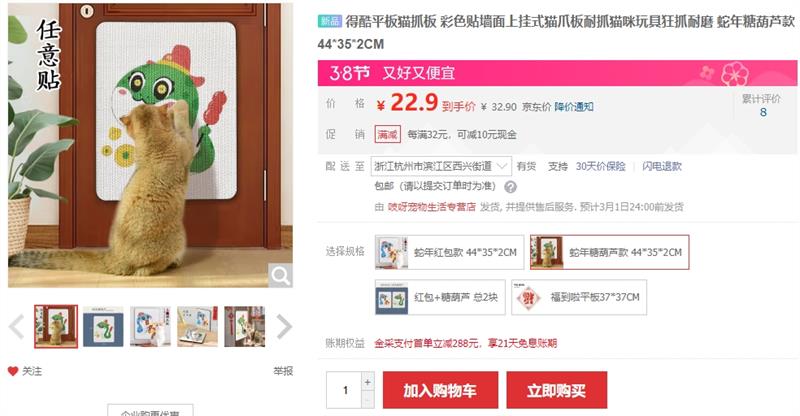Click the quantity input field

point(344,390)
